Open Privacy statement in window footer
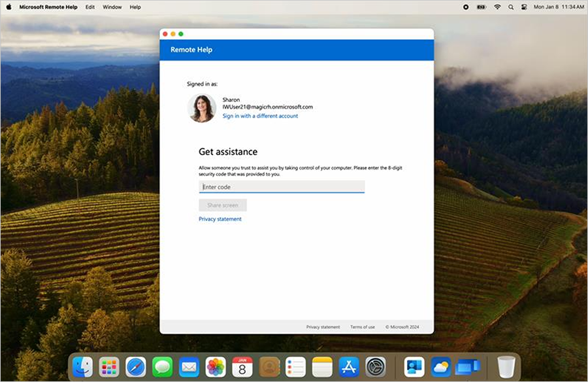This screenshot has width=588, height=382. pos(323,327)
